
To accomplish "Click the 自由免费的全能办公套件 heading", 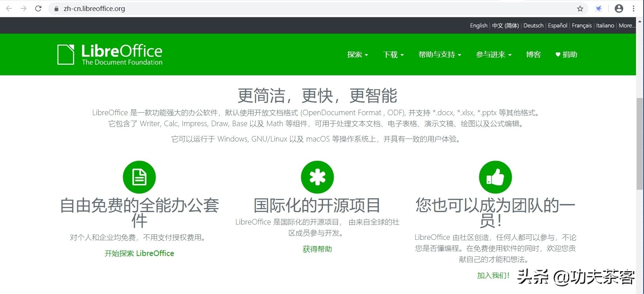I will pyautogui.click(x=139, y=213).
